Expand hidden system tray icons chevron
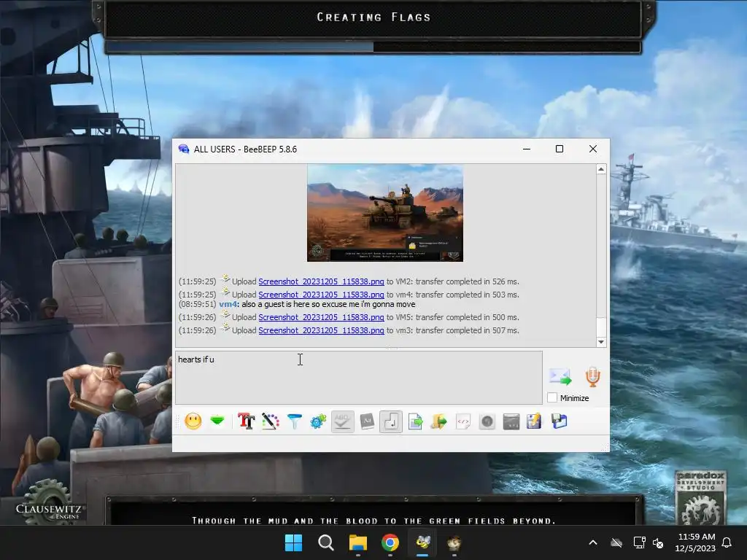Image resolution: width=747 pixels, height=560 pixels. click(593, 542)
